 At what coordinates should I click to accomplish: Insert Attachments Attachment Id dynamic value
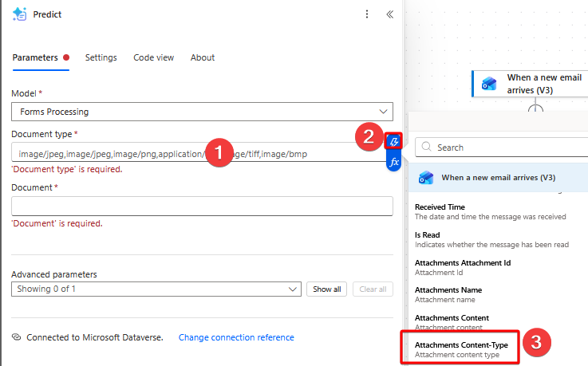click(463, 267)
